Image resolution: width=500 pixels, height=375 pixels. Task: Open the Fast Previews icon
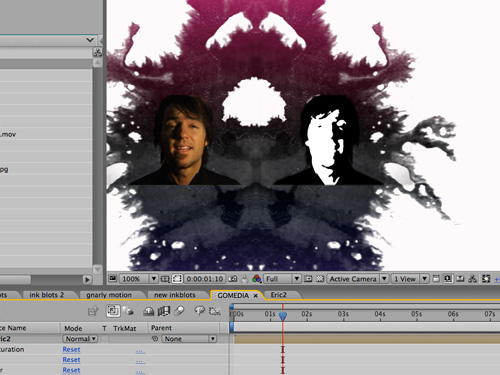[x=448, y=279]
